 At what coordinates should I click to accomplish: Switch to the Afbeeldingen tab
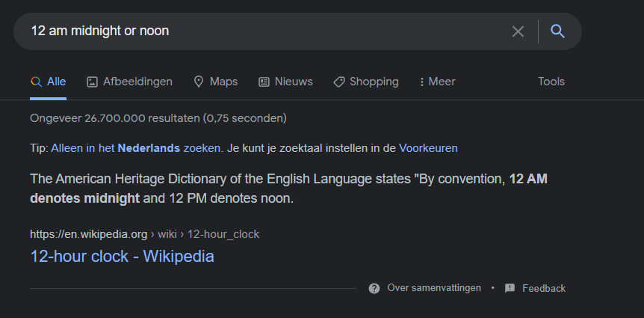(x=129, y=82)
